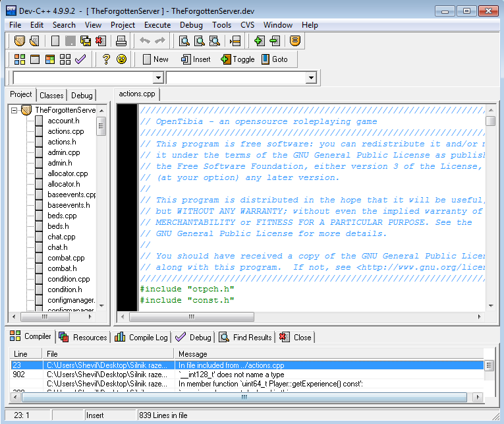
Task: Click the Compile and Run colored window icon
Action: point(50,59)
